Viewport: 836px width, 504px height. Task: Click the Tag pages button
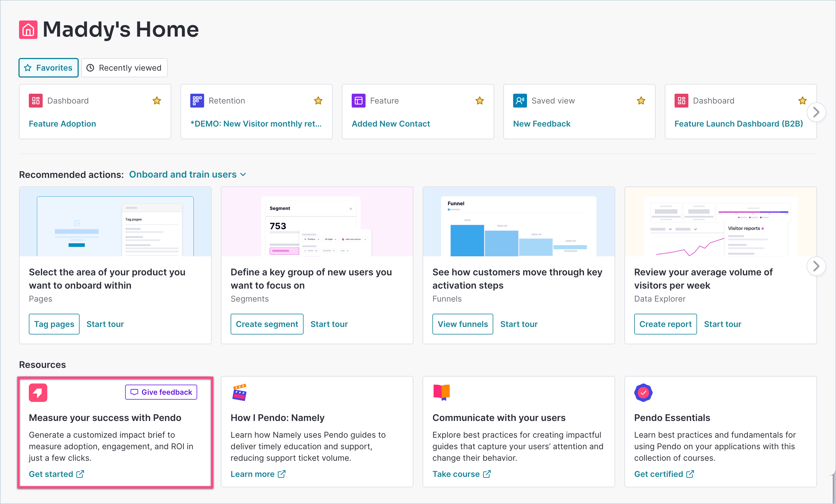54,324
